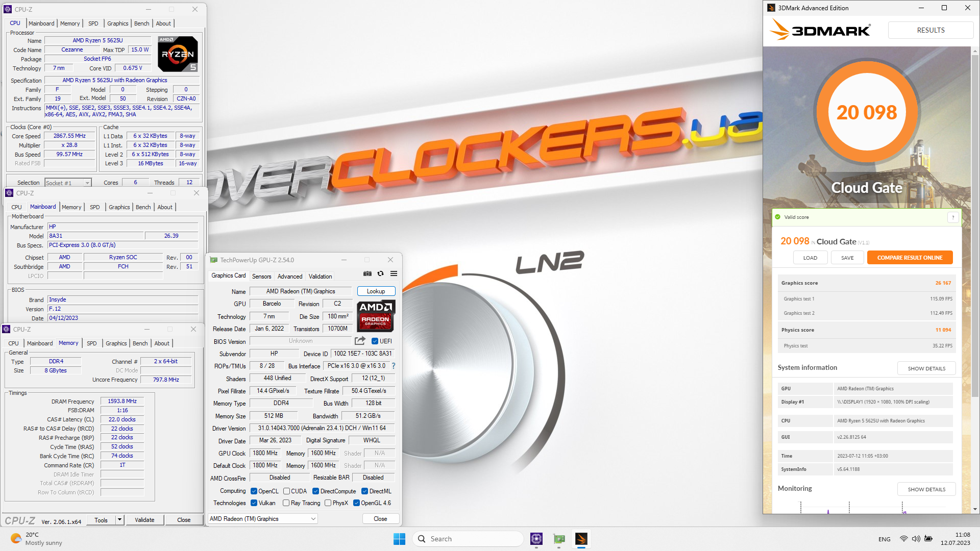
Task: Toggle the Ray Tracing checkbox
Action: click(x=286, y=503)
